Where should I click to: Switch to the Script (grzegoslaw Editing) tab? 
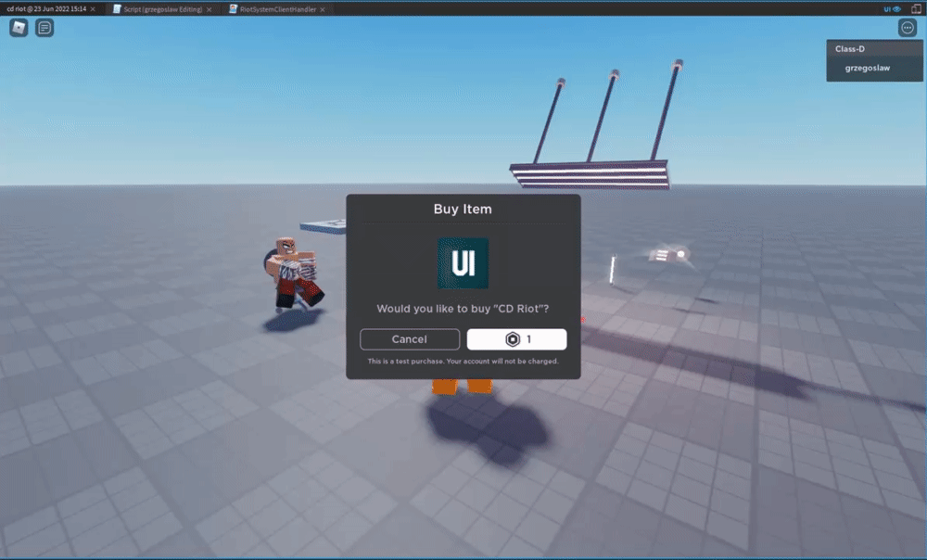tap(162, 9)
